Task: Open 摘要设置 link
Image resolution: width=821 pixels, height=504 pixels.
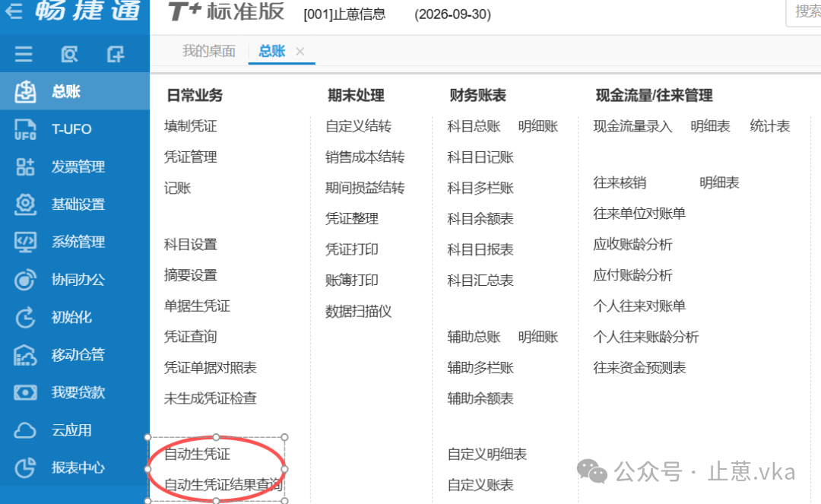Action: (x=190, y=275)
